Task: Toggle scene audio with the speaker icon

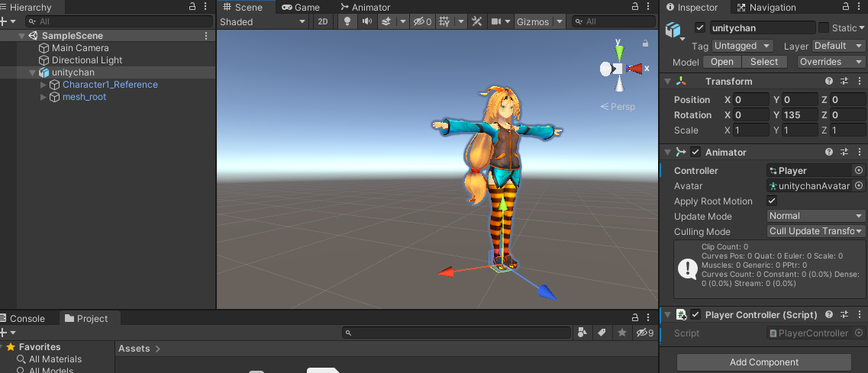Action: [367, 21]
